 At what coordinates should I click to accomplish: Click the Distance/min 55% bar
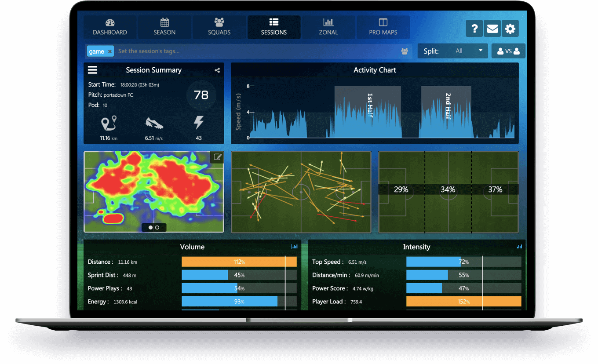coord(464,275)
